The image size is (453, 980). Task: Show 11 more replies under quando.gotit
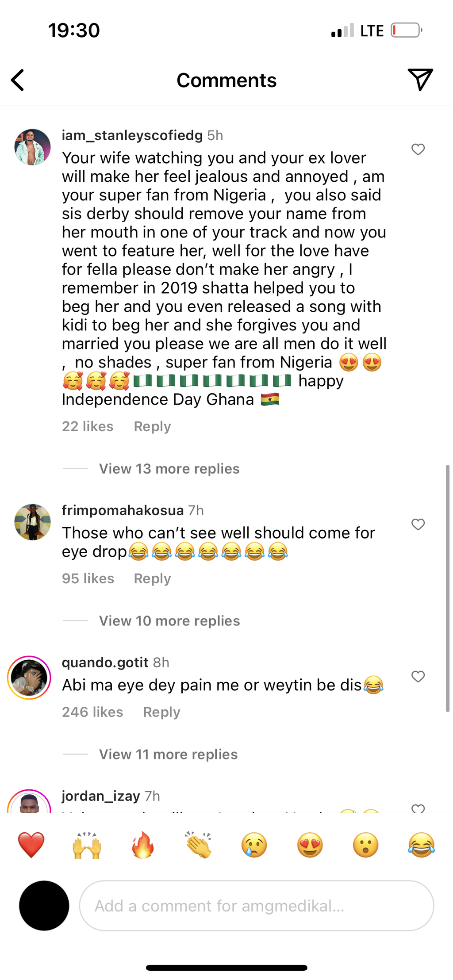coord(168,754)
